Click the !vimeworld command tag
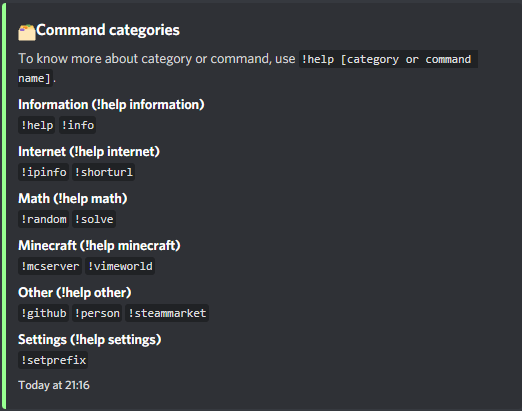Image resolution: width=522 pixels, height=411 pixels. (x=120, y=266)
